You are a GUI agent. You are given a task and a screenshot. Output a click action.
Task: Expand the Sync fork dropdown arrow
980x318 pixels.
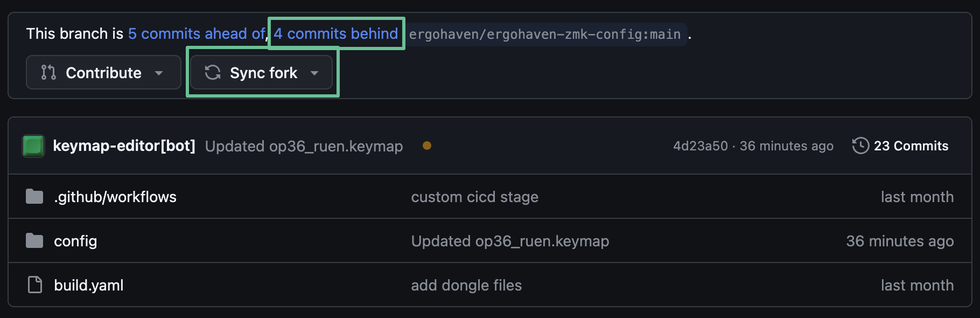(314, 73)
